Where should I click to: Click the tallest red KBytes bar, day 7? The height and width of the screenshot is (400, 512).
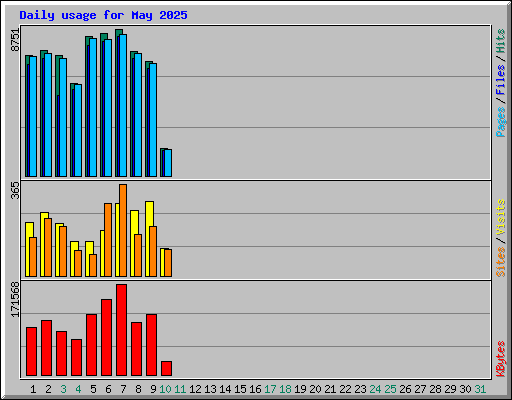pyautogui.click(x=122, y=330)
